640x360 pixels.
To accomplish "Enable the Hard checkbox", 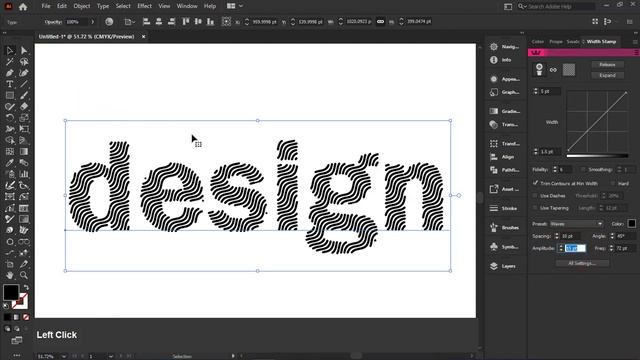I will (x=613, y=184).
